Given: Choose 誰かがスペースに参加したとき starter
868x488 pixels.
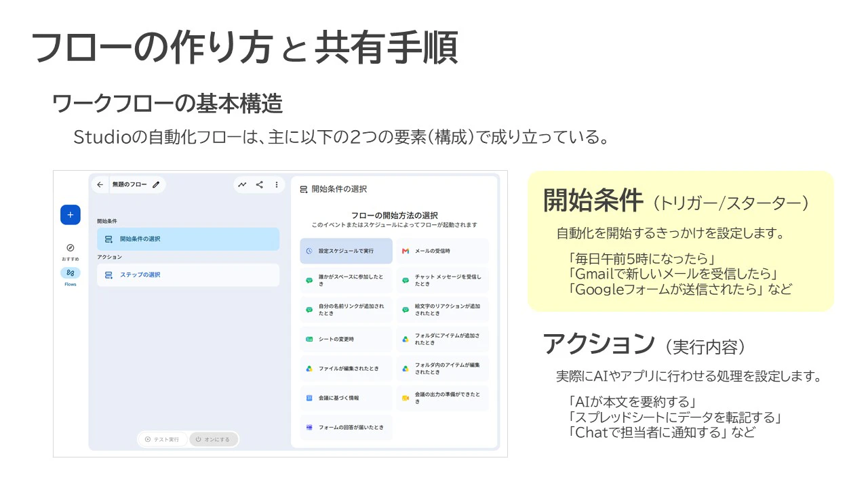Looking at the screenshot, I should point(346,281).
